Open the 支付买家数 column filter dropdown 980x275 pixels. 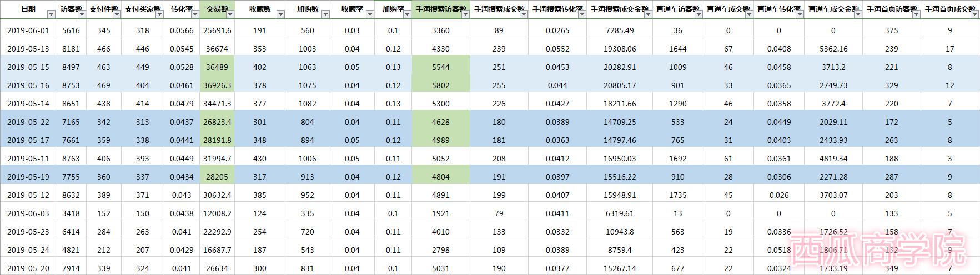[159, 14]
